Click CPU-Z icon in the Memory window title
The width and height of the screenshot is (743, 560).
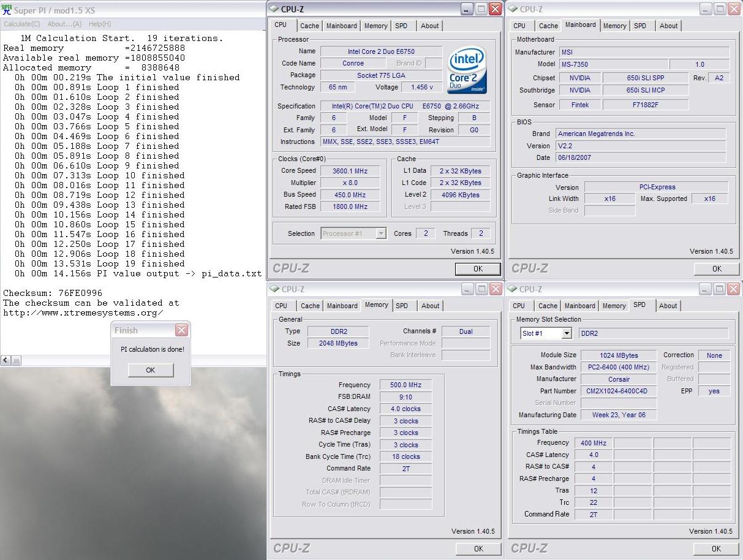(274, 289)
